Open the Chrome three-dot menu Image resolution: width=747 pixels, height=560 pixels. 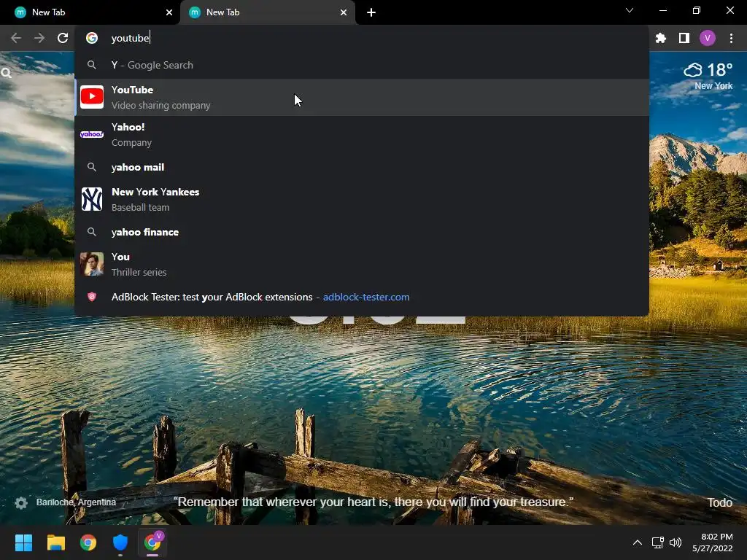click(x=731, y=38)
